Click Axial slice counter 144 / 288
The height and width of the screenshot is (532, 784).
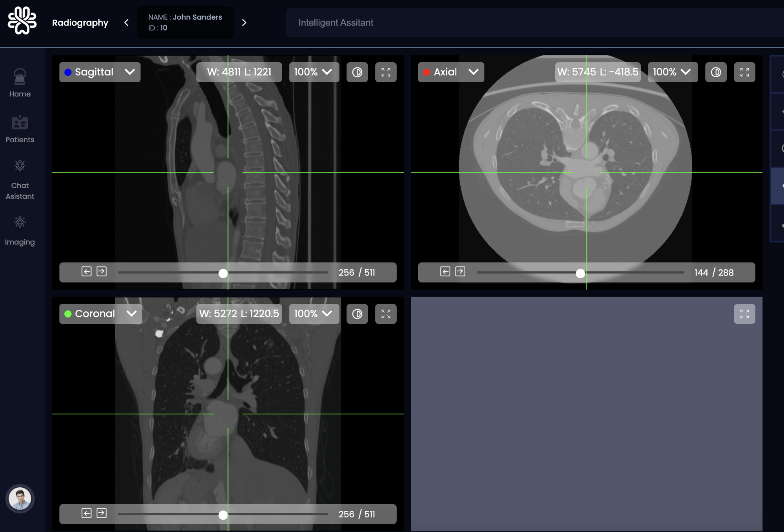[x=714, y=272]
